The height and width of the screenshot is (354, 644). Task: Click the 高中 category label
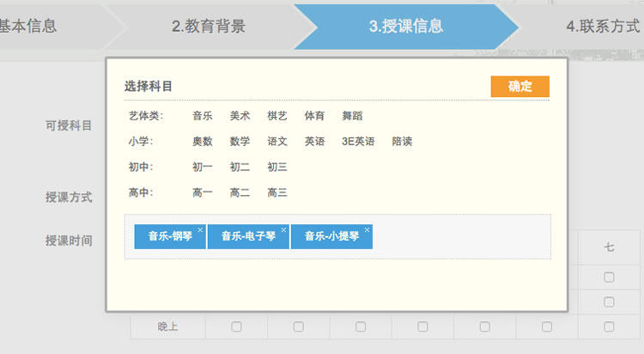pyautogui.click(x=141, y=192)
